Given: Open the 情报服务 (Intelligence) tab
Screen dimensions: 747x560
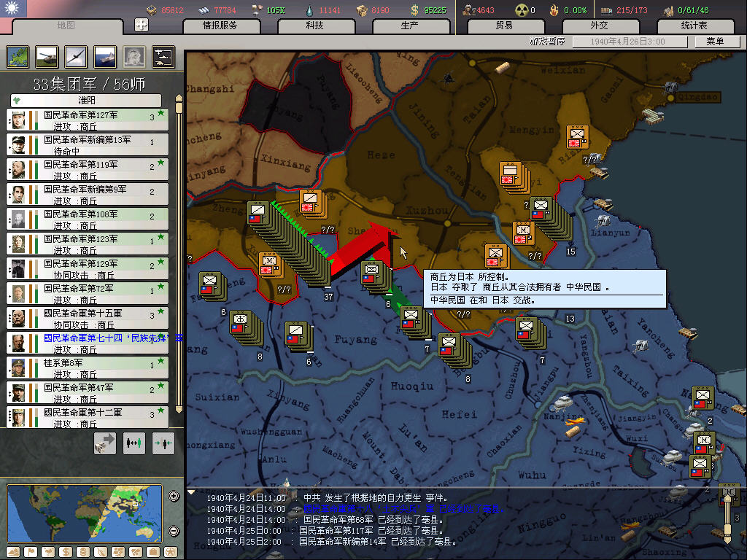Looking at the screenshot, I should 220,26.
